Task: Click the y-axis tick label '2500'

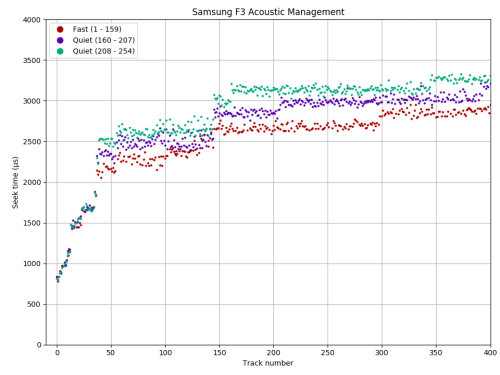Action: tap(32, 142)
